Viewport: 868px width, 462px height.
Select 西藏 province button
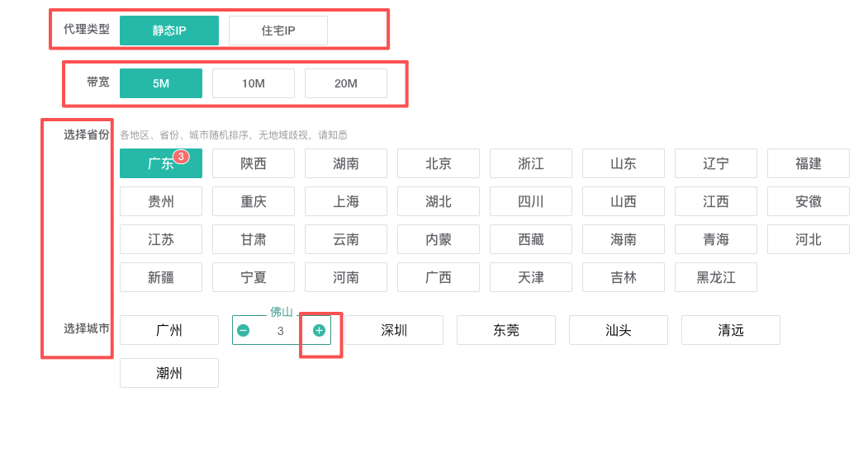pyautogui.click(x=531, y=239)
